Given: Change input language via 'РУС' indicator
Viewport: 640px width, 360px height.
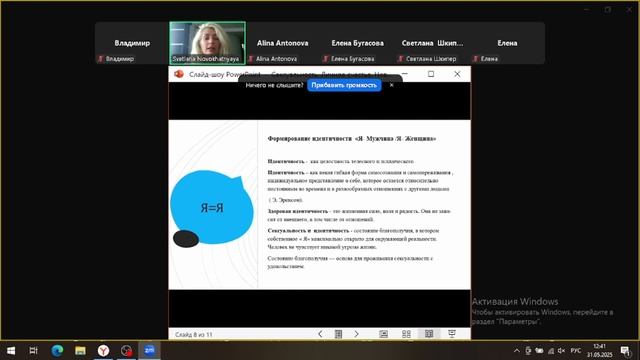Looking at the screenshot, I should [576, 350].
